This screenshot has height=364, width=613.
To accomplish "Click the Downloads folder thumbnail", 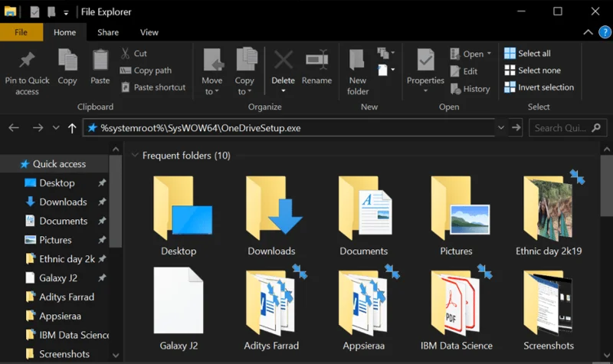I will [x=274, y=208].
